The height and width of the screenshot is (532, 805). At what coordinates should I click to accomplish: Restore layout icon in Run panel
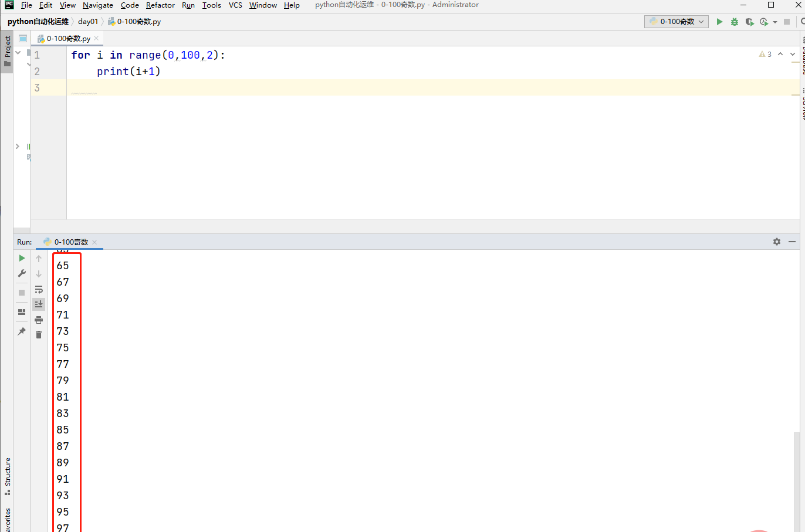[22, 312]
